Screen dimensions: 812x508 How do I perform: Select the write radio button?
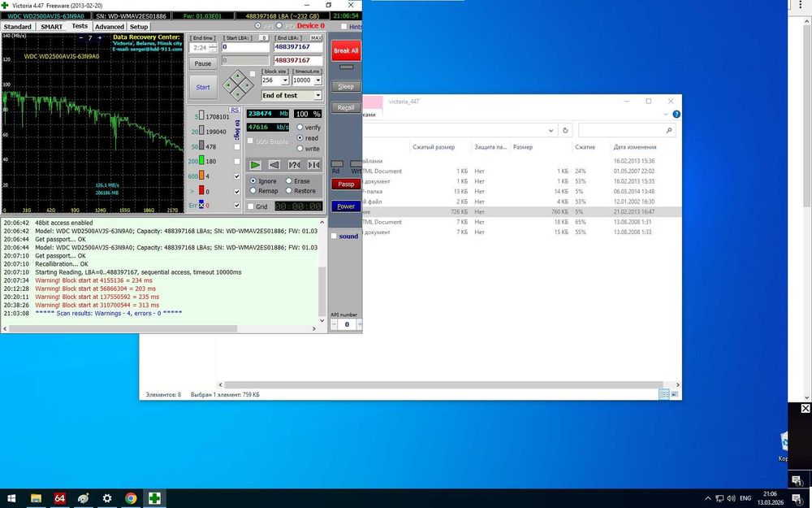(300, 148)
